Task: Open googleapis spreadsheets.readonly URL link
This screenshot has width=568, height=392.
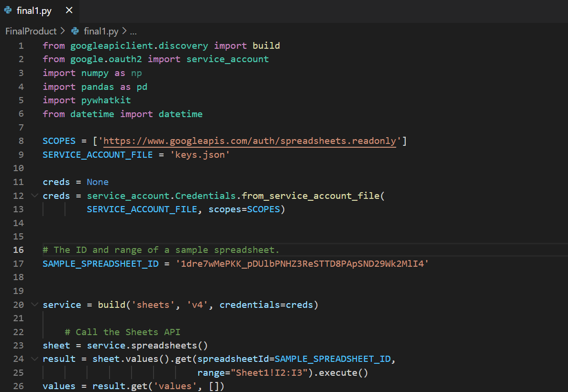Action: tap(250, 141)
